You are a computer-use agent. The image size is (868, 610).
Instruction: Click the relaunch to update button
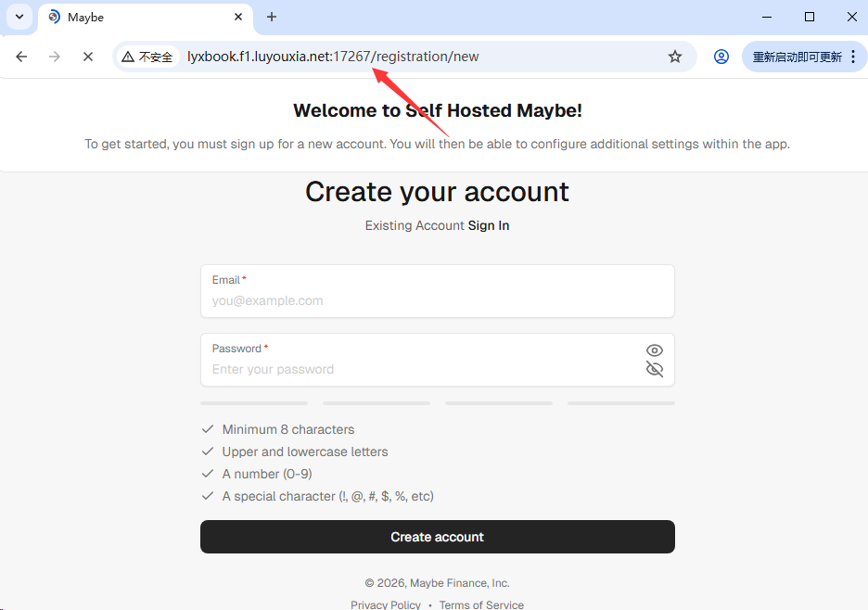coord(798,57)
